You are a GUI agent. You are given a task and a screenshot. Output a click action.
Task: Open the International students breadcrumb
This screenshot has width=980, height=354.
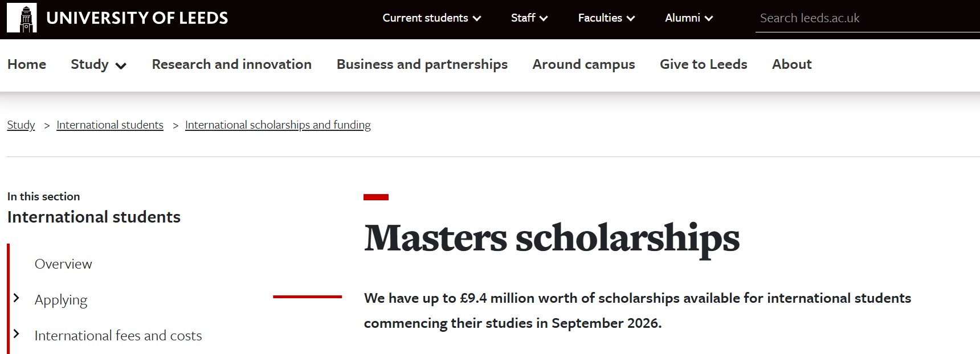click(109, 125)
